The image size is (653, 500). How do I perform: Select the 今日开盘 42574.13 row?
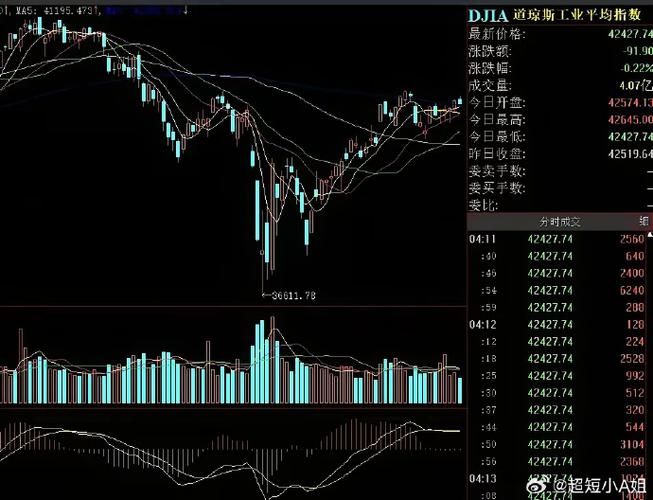click(560, 103)
